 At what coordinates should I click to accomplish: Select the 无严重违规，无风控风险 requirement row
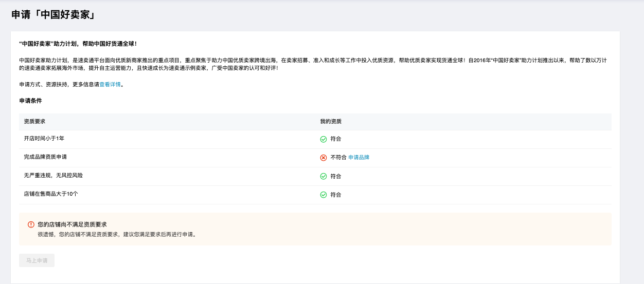pos(315,176)
